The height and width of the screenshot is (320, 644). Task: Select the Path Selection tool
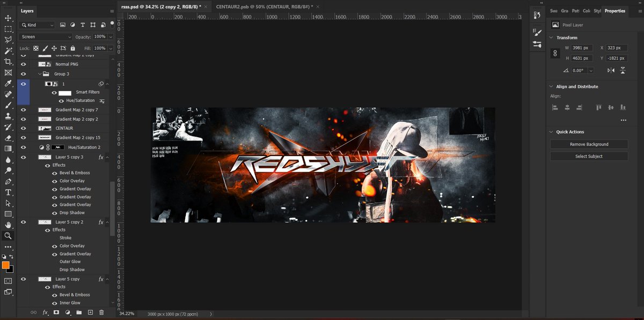pyautogui.click(x=8, y=203)
